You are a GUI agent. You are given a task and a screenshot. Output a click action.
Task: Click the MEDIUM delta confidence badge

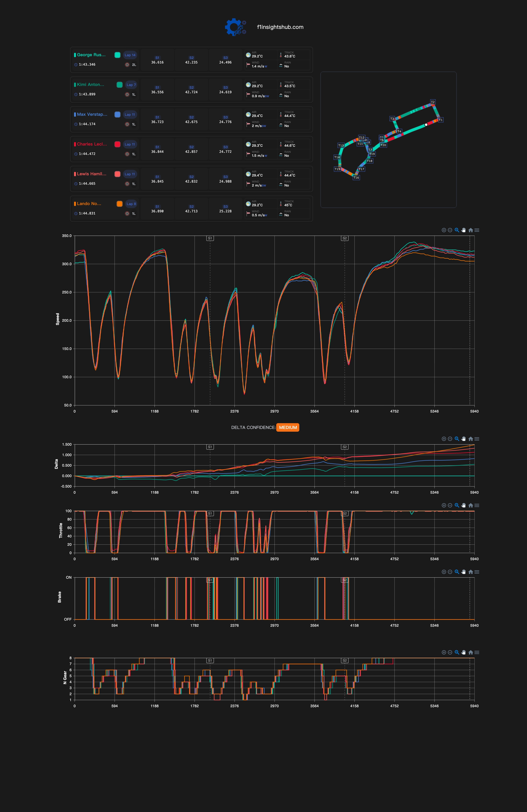(x=288, y=428)
